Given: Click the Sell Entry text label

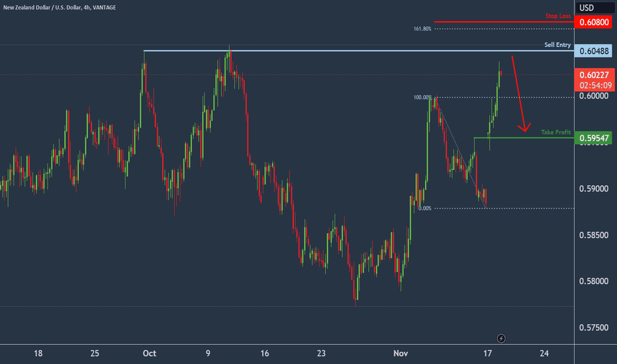Looking at the screenshot, I should [x=557, y=45].
